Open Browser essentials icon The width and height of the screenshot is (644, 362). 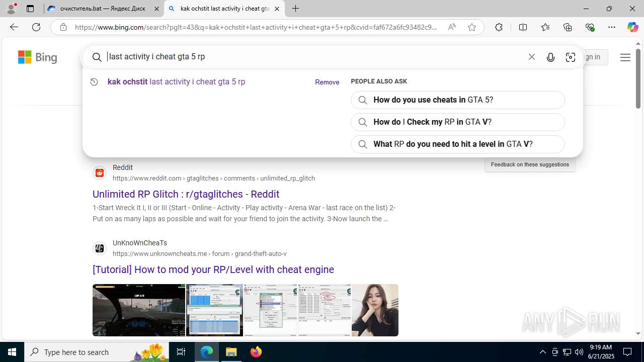coord(590,27)
